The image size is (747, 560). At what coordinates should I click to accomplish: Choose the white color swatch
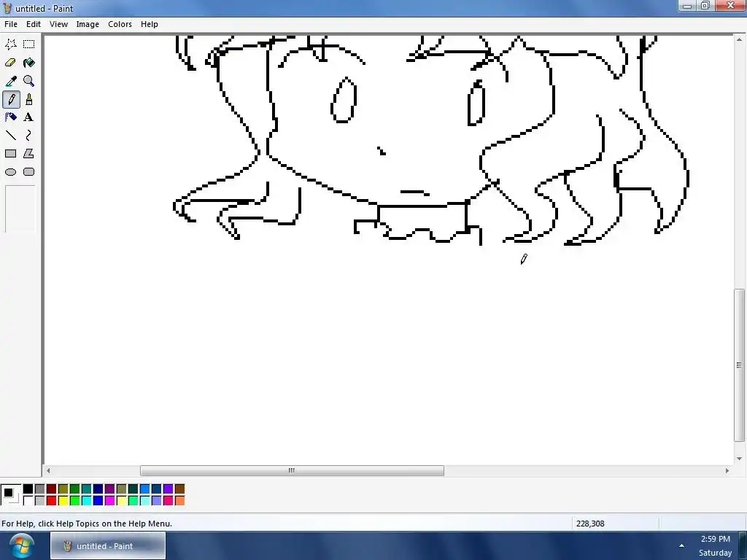tap(28, 500)
